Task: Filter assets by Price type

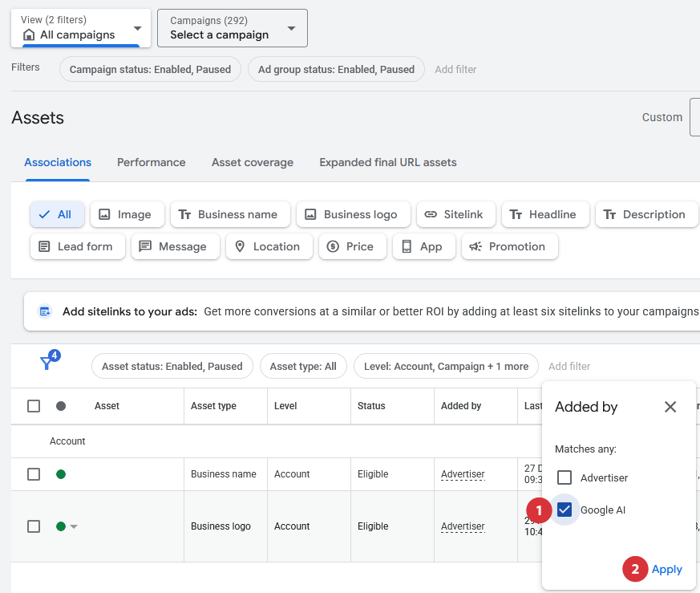Action: pyautogui.click(x=352, y=246)
